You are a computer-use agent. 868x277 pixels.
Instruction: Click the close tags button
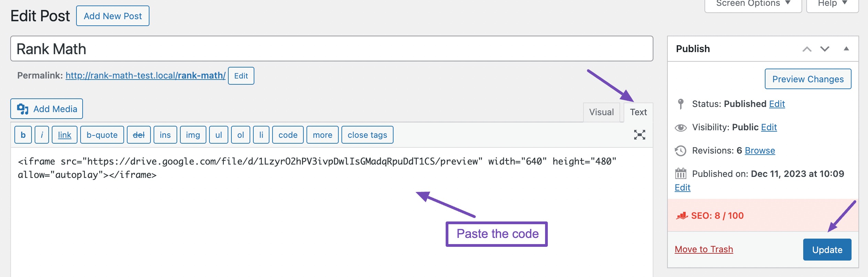pyautogui.click(x=367, y=135)
